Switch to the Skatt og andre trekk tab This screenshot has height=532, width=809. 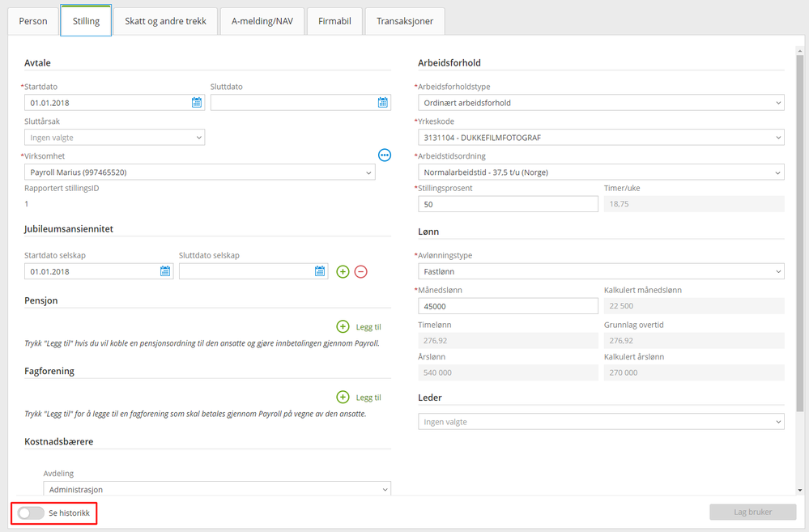click(166, 21)
